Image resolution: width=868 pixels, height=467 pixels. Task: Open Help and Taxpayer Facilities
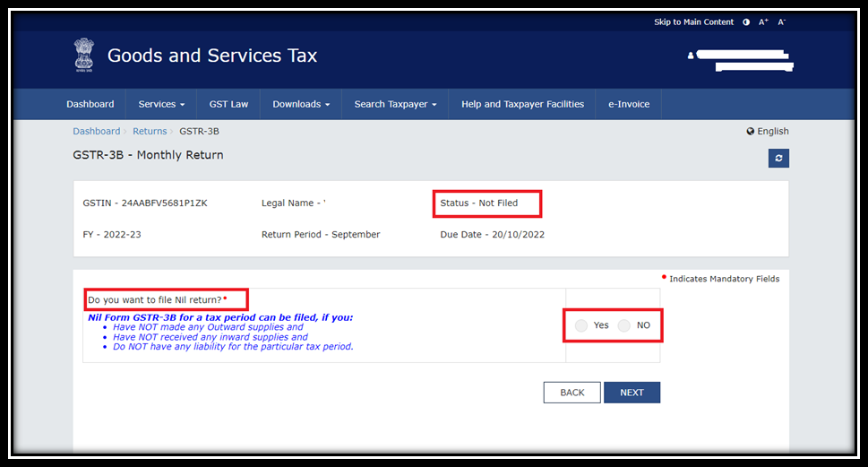(522, 104)
